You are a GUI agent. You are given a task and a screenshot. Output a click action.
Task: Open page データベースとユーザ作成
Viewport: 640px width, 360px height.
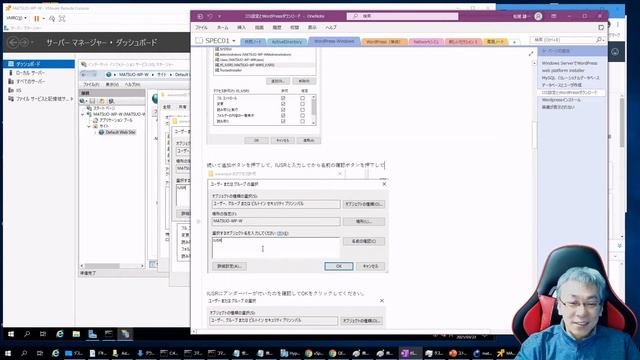pyautogui.click(x=562, y=85)
